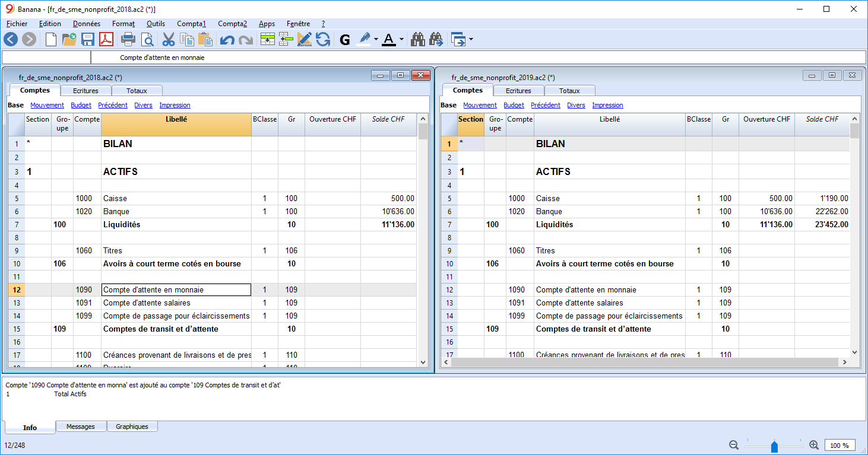This screenshot has width=868, height=455.
Task: Click the Graphiques tab at the bottom
Action: (132, 427)
